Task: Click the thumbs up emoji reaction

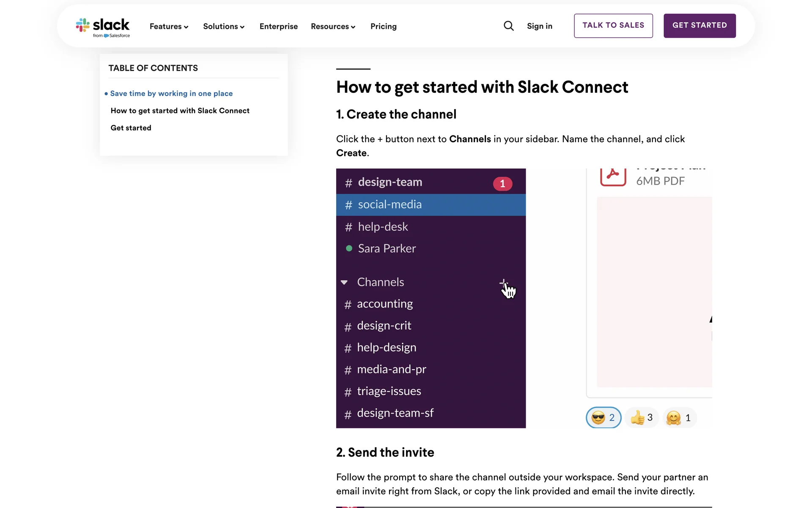Action: coord(641,418)
